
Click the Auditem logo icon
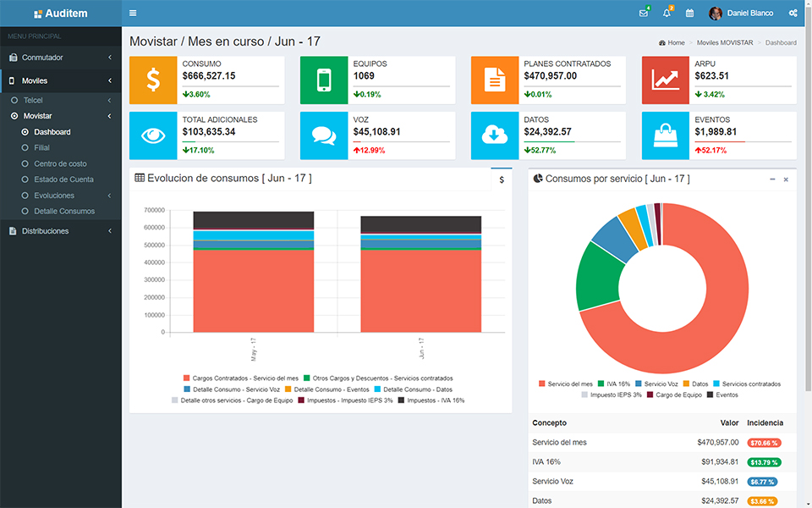pyautogui.click(x=38, y=14)
